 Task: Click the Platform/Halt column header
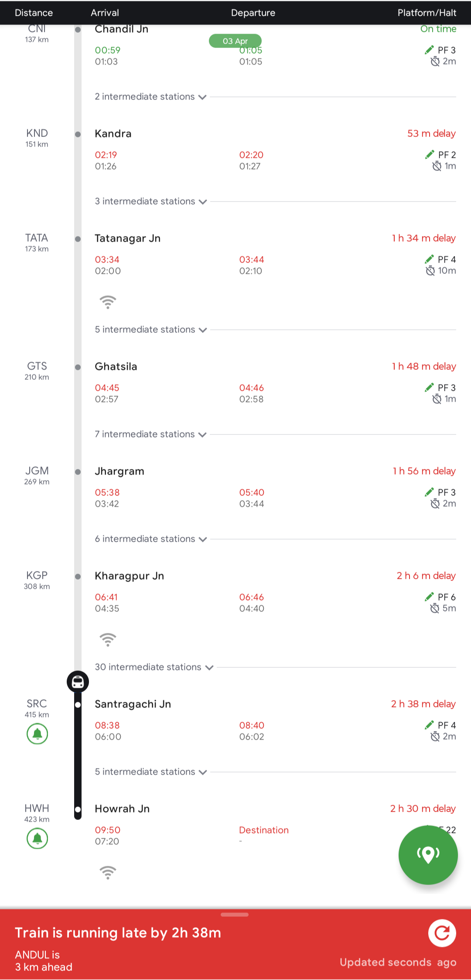[x=427, y=13]
